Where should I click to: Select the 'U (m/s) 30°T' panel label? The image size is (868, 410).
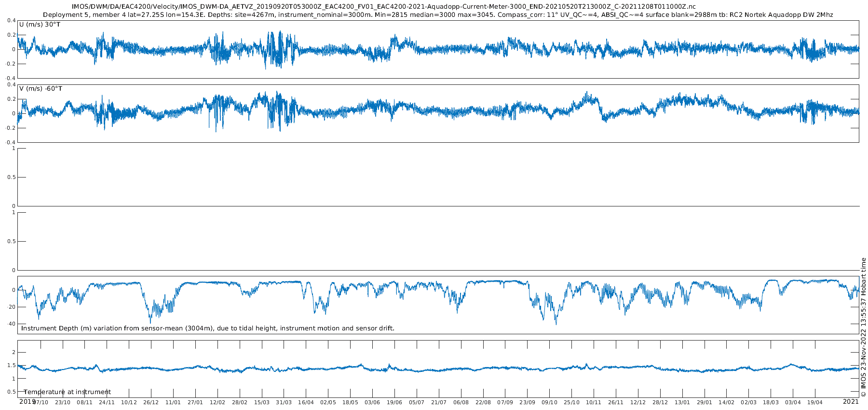pyautogui.click(x=40, y=24)
